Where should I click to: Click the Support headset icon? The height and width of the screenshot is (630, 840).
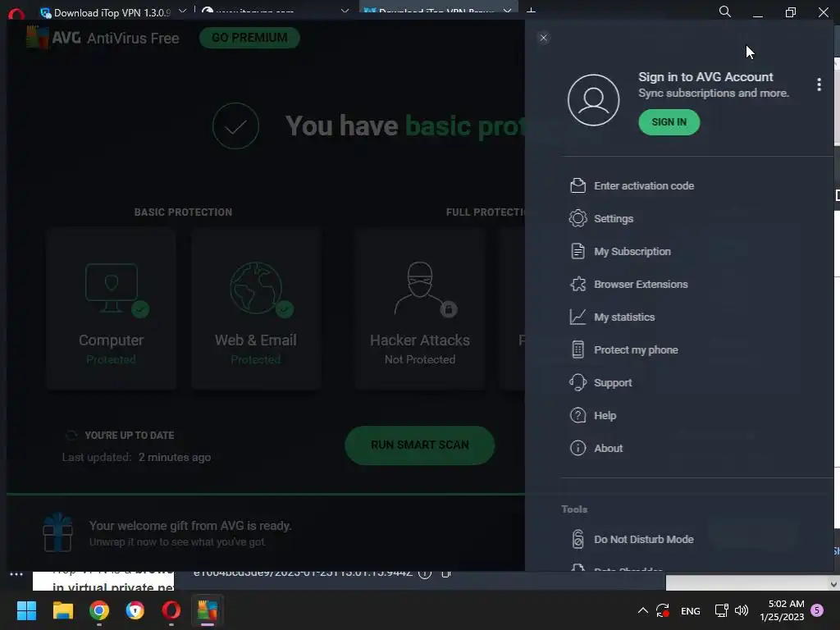coord(577,382)
